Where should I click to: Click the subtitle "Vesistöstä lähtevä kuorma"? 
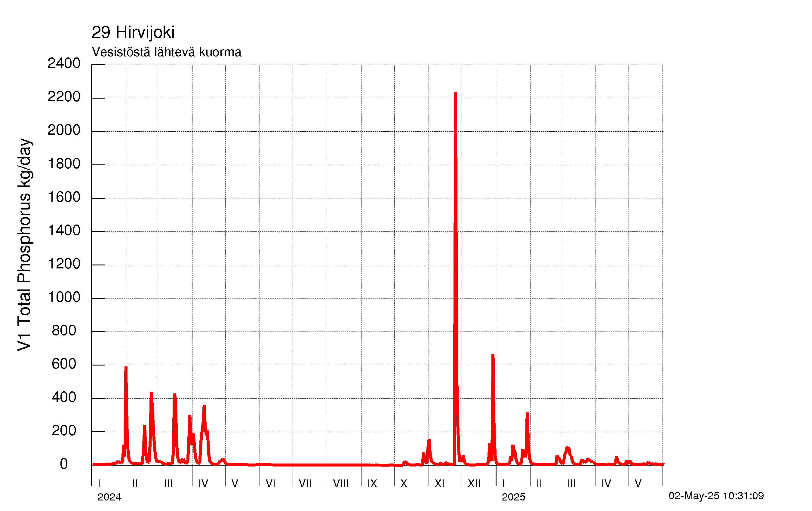pyautogui.click(x=167, y=52)
